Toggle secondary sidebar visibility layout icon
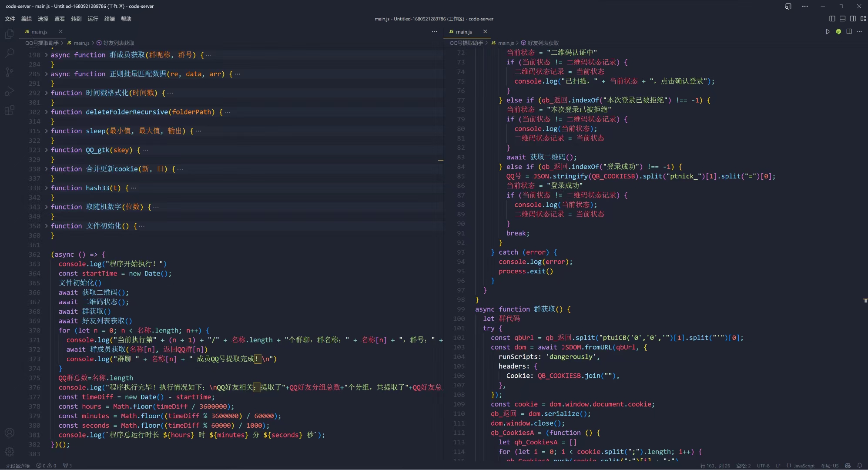The image size is (868, 470). coord(853,19)
